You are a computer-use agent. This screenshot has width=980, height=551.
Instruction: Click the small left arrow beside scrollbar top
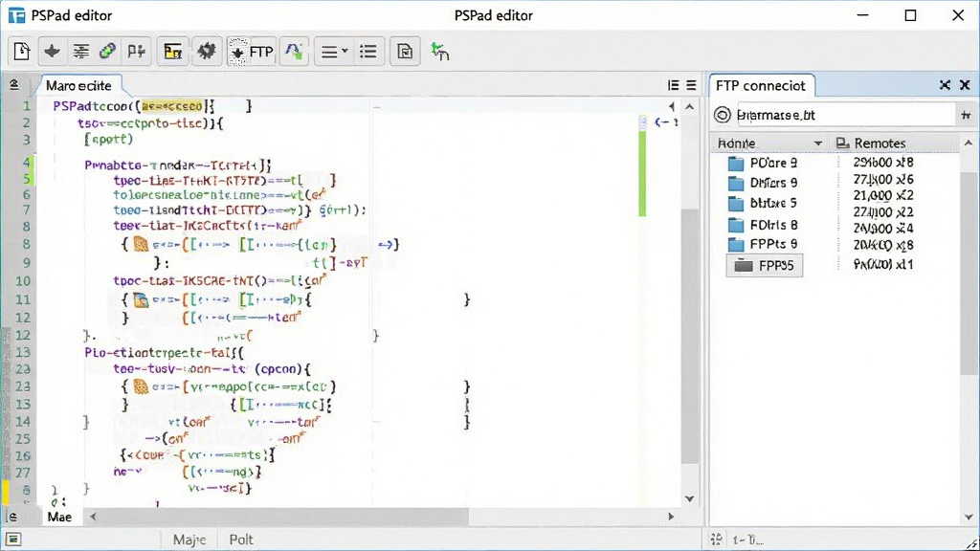[672, 107]
